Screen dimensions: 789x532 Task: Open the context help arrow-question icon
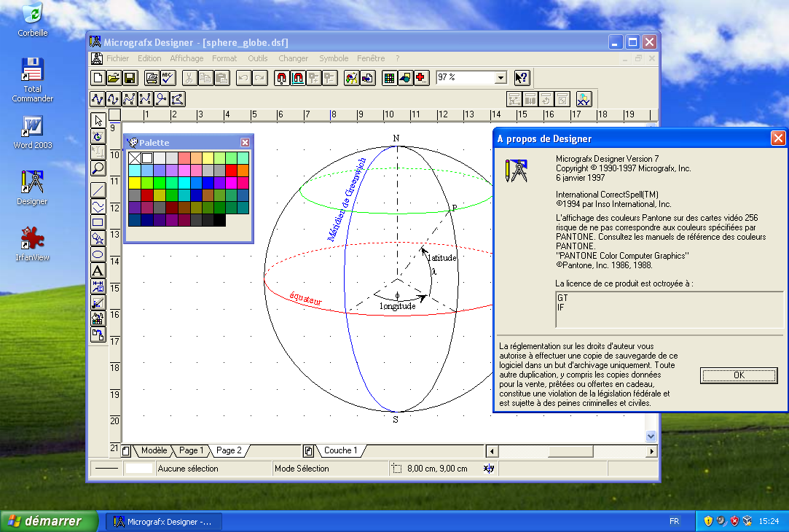click(521, 78)
